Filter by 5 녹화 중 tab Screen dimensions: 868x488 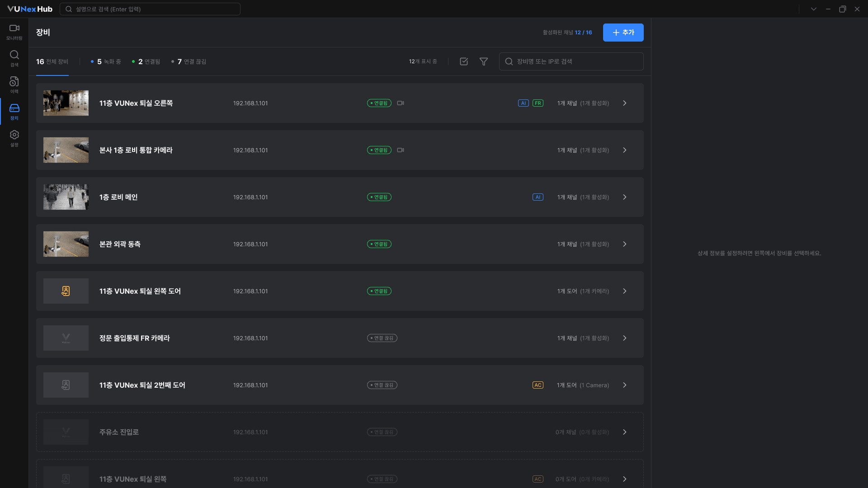tap(106, 61)
